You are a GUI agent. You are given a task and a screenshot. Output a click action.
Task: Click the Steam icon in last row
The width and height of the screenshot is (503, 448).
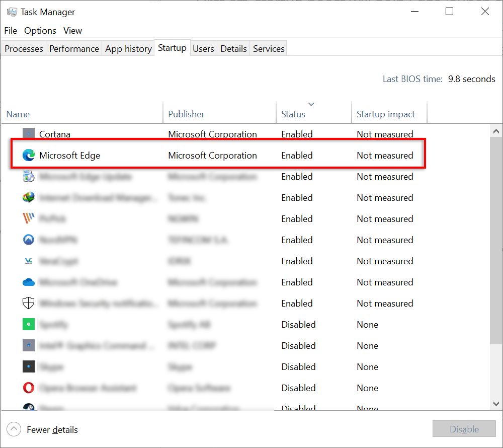(x=29, y=407)
